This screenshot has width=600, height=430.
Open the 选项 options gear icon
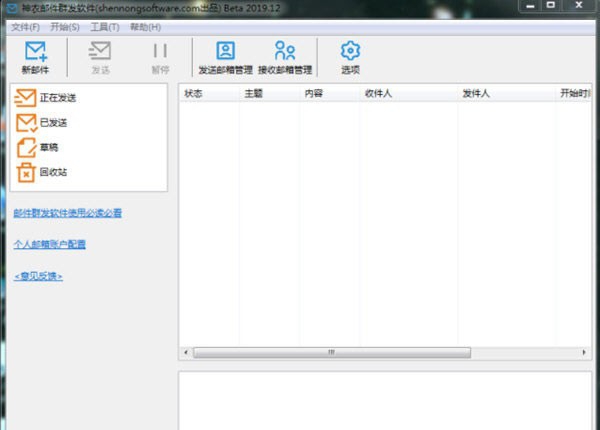[x=350, y=57]
